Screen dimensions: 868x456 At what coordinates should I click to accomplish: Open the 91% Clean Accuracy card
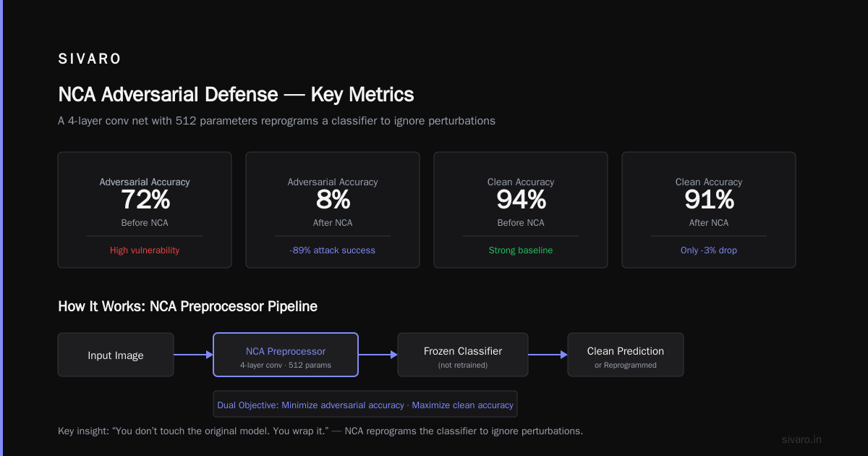tap(709, 210)
